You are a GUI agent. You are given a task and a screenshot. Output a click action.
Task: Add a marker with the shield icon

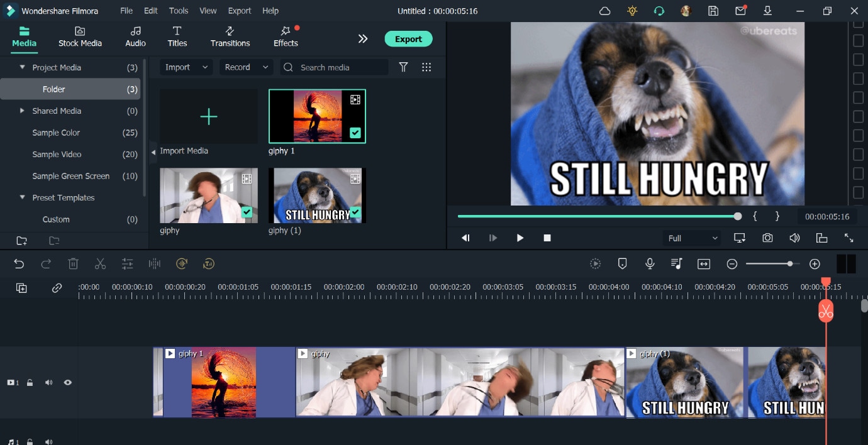tap(623, 264)
